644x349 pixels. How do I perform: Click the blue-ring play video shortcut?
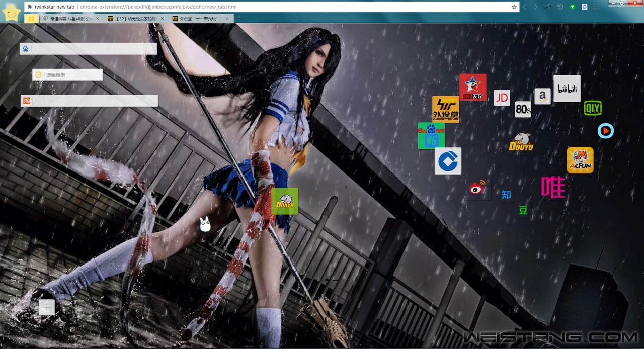[605, 131]
